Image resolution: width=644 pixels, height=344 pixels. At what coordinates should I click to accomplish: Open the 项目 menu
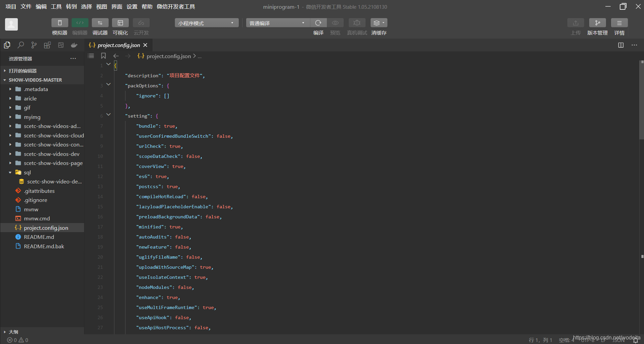click(x=11, y=7)
